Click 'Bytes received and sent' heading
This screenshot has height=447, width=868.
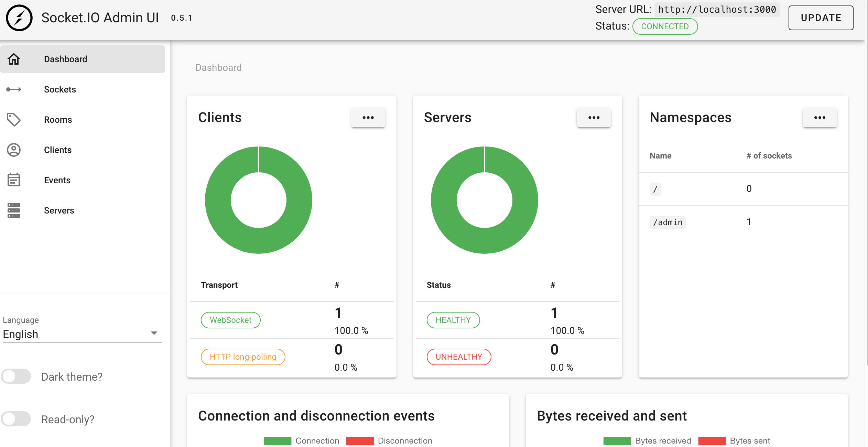[612, 416]
